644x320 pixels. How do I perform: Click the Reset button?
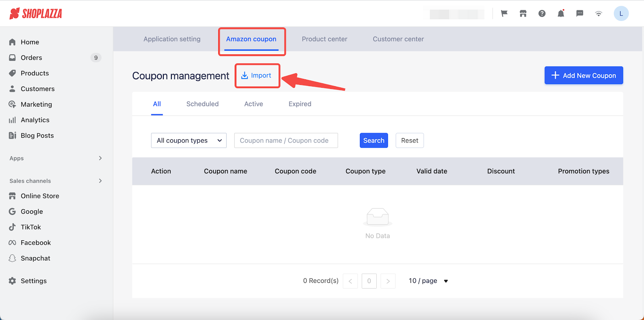410,140
